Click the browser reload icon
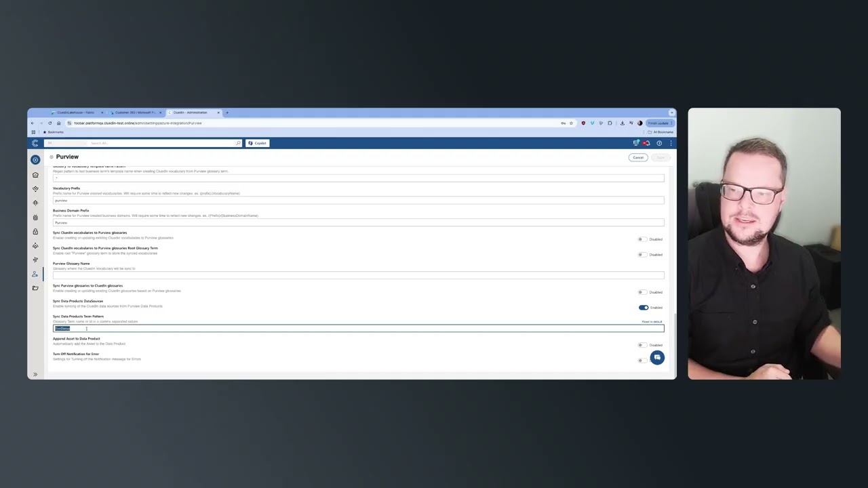868x488 pixels. pyautogui.click(x=50, y=123)
